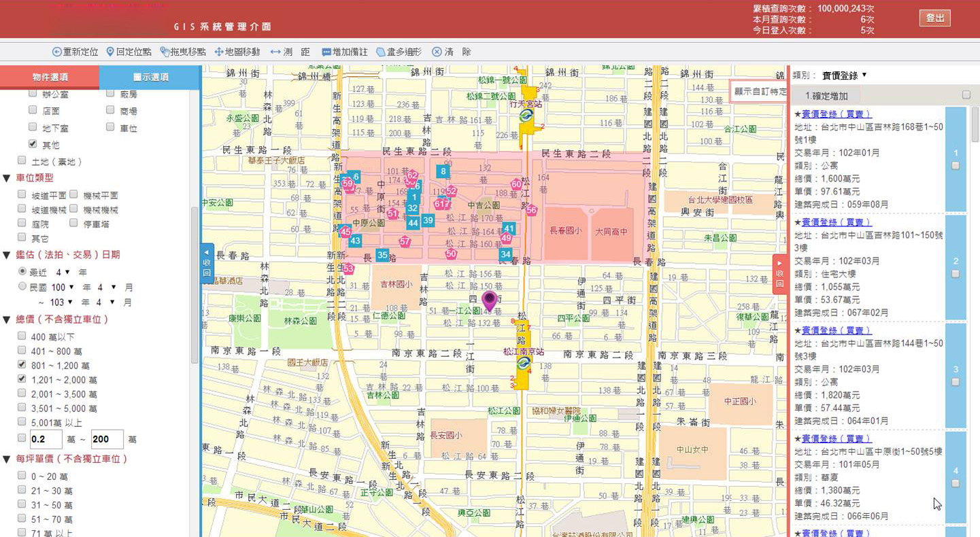Pick the 畫多邊形 draw polygon tool
Screen dimensions: 980x537
(382, 52)
